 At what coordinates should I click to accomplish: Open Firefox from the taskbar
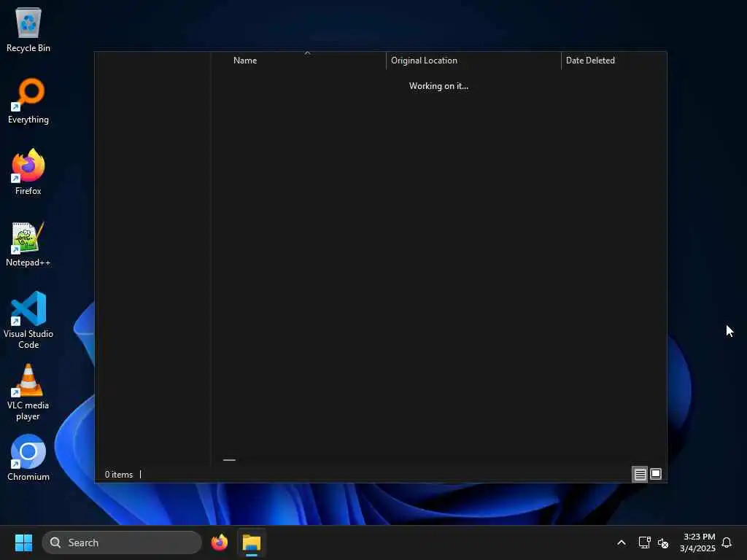219,542
